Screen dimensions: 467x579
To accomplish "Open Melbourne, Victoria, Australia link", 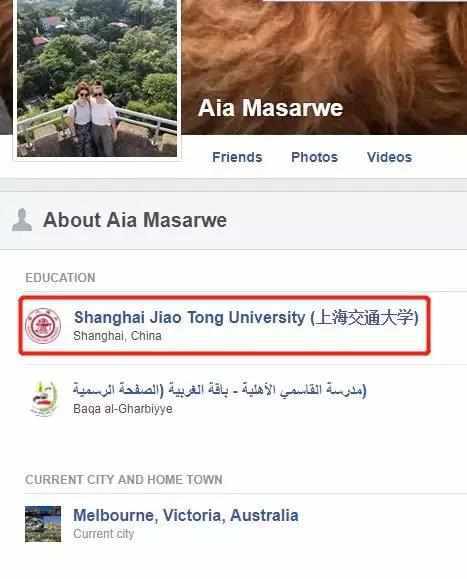I will [x=186, y=515].
